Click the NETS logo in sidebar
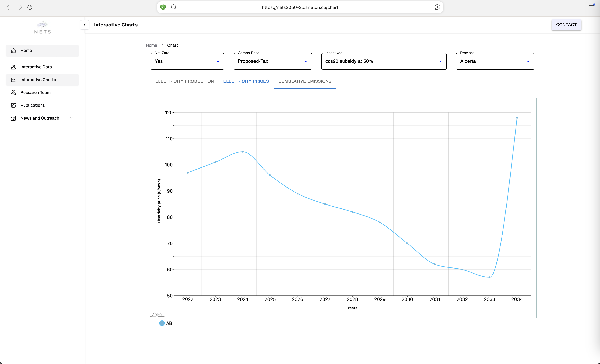 (42, 27)
